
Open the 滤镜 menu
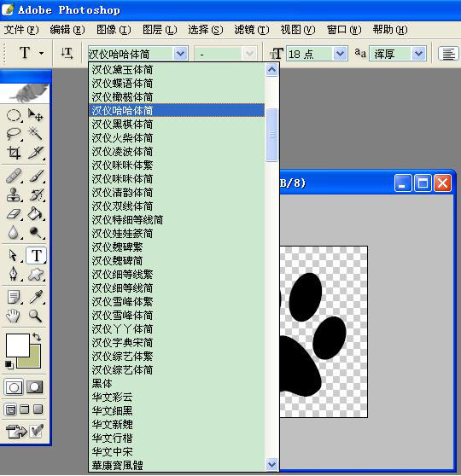click(252, 30)
